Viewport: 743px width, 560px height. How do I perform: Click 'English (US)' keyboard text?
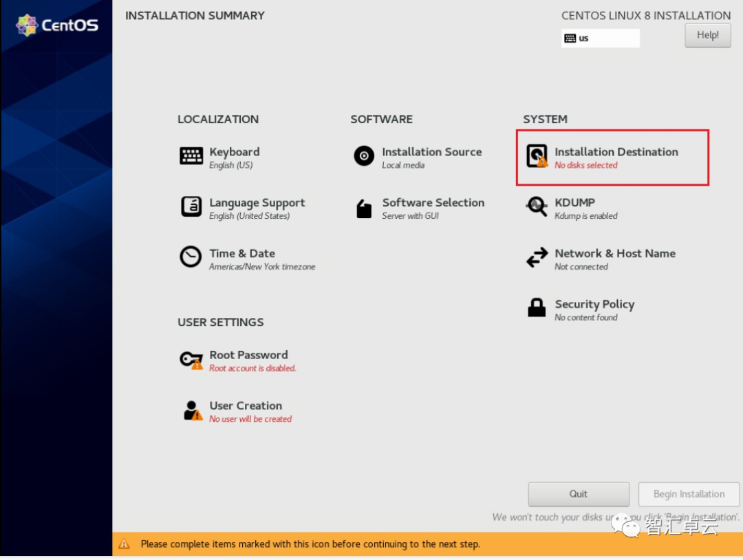(x=230, y=165)
